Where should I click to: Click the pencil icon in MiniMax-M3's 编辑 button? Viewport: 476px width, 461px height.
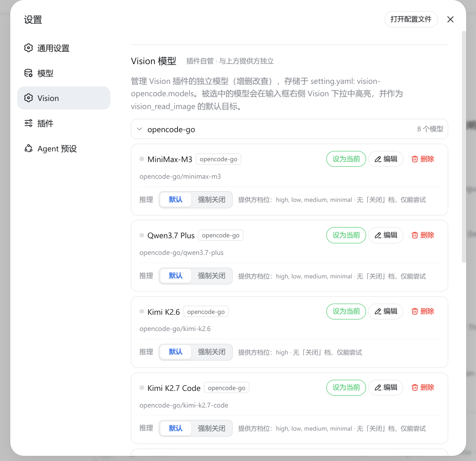[378, 159]
